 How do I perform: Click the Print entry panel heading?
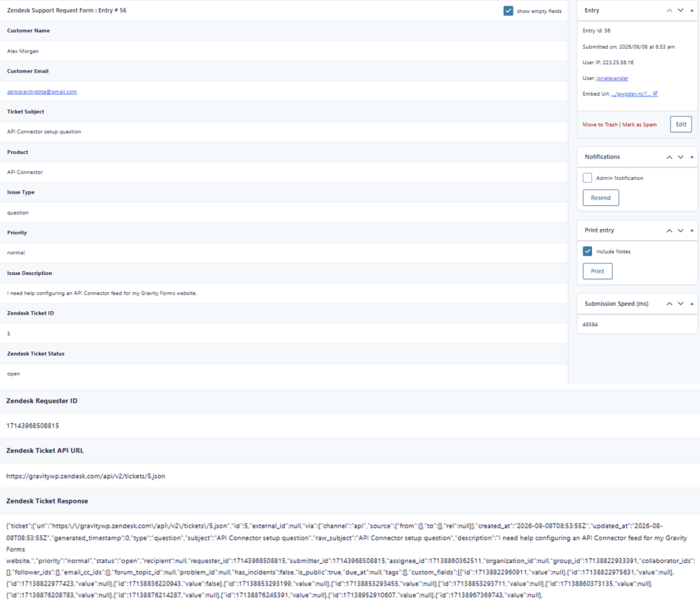coord(599,230)
